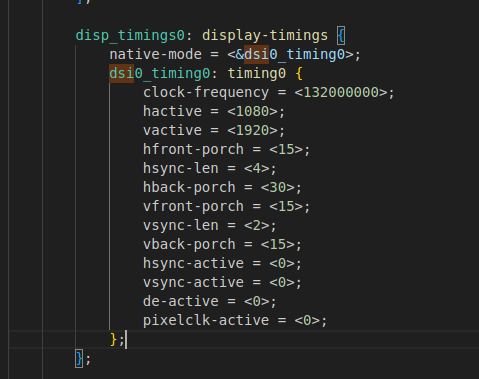Click the hsync-active property name
The width and height of the screenshot is (479, 379).
193,263
